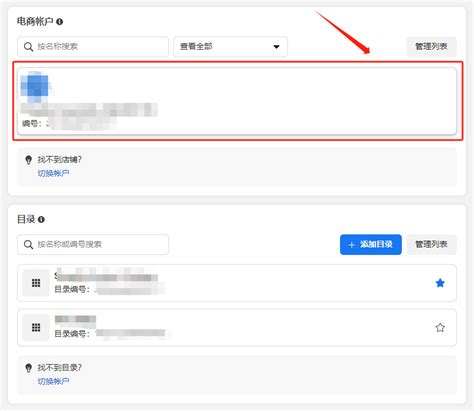The width and height of the screenshot is (474, 411).
Task: Click the 电商帐户 heading
Action: (x=35, y=22)
